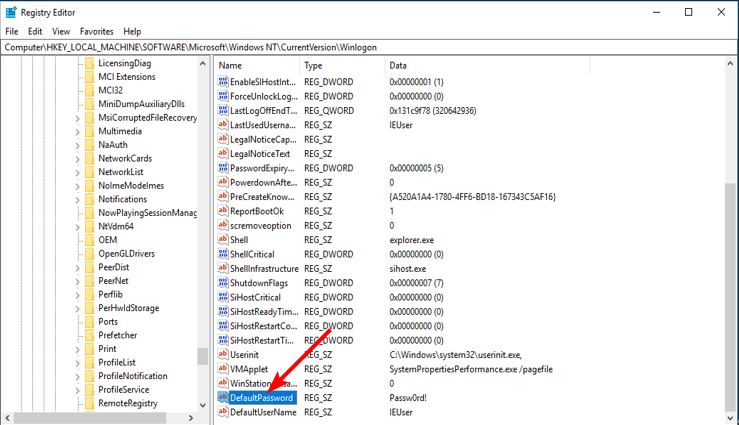Select the ShutdownFlags DWORD icon

point(223,283)
